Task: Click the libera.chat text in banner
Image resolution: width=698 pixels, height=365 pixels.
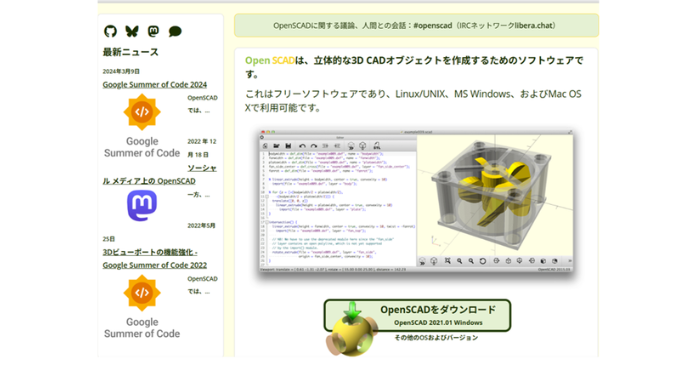Action: coord(533,26)
